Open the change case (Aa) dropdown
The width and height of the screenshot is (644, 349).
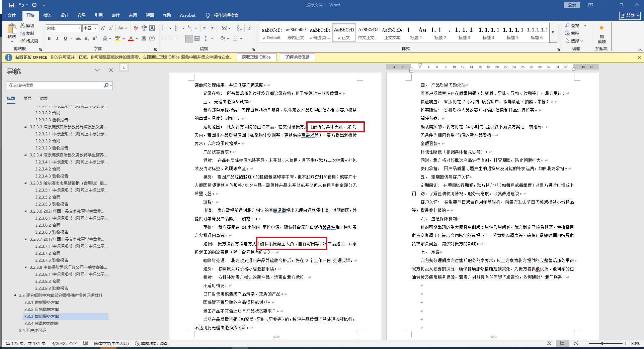pos(123,28)
